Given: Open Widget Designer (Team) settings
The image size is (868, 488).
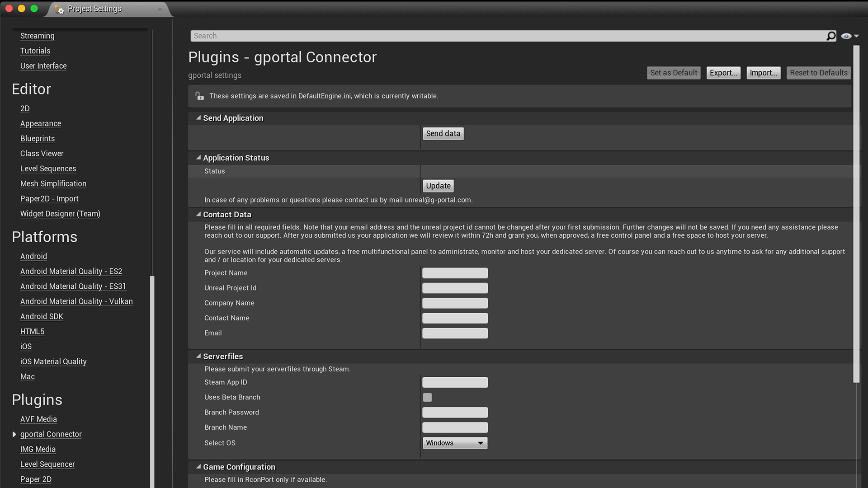Looking at the screenshot, I should pos(60,214).
